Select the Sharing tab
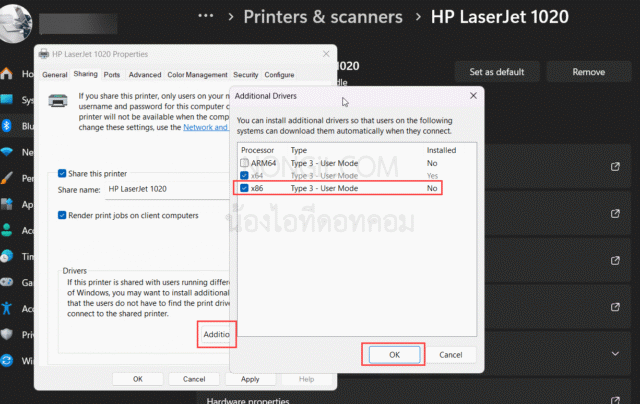This screenshot has width=640, height=404. tap(85, 74)
